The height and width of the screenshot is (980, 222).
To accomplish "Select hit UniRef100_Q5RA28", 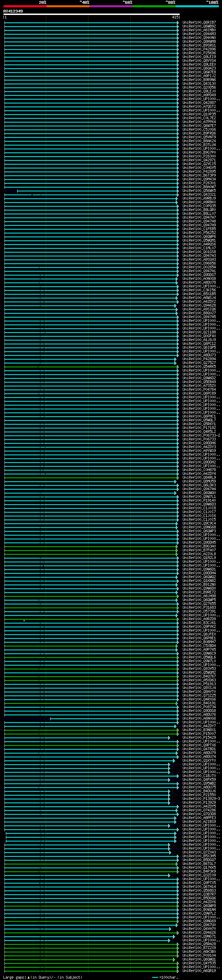I will [x=199, y=944].
